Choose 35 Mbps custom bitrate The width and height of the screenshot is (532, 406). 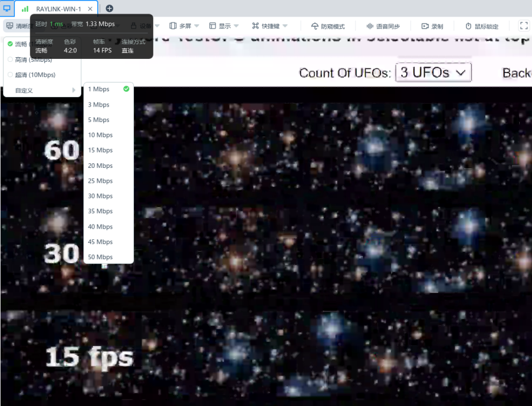tap(109, 211)
